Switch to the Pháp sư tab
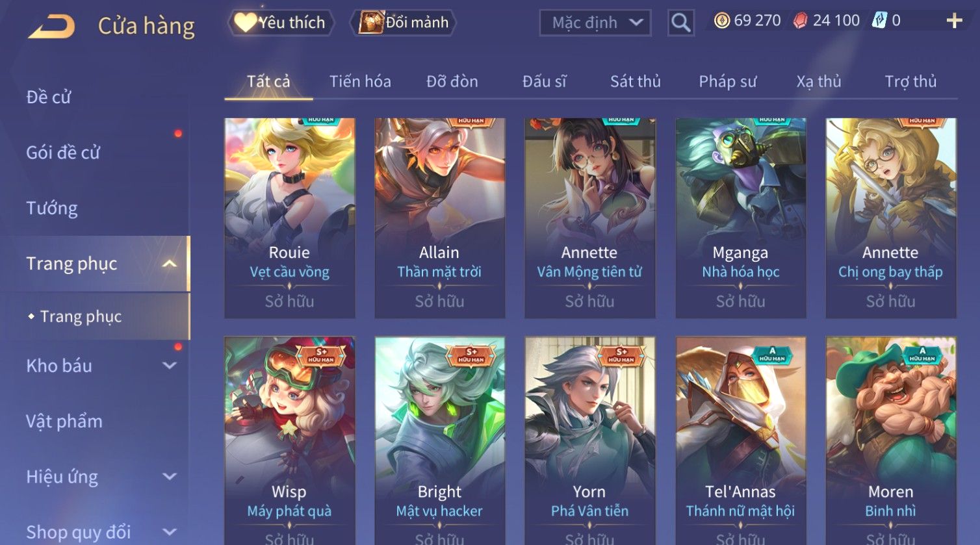The width and height of the screenshot is (980, 545). [x=727, y=82]
